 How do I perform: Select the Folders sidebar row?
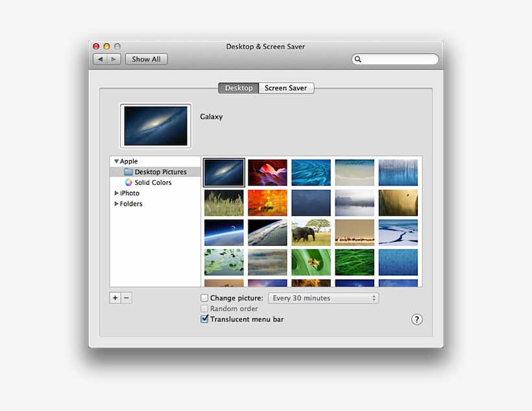tap(156, 204)
